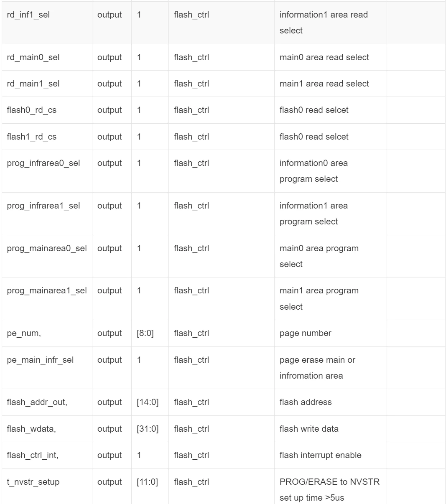
Task: Select the flash0_rd_cs signal name
Action: [x=31, y=110]
